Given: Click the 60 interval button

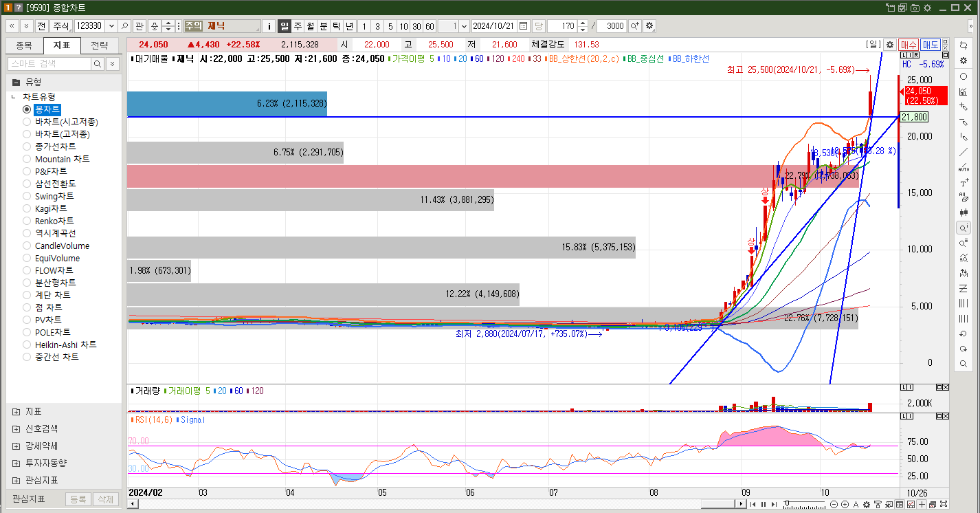Looking at the screenshot, I should (x=430, y=26).
